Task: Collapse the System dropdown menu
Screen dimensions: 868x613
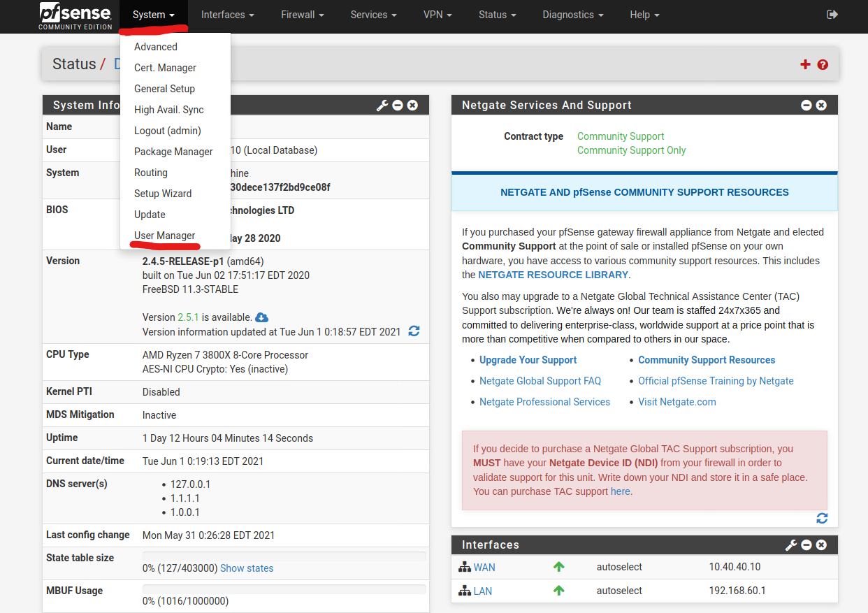Action: click(154, 15)
